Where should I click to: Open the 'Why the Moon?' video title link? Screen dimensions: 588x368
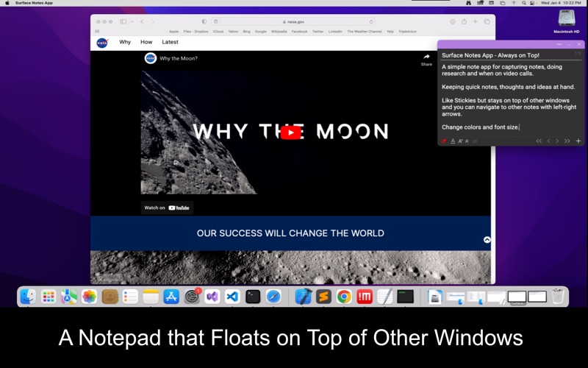[x=179, y=58]
